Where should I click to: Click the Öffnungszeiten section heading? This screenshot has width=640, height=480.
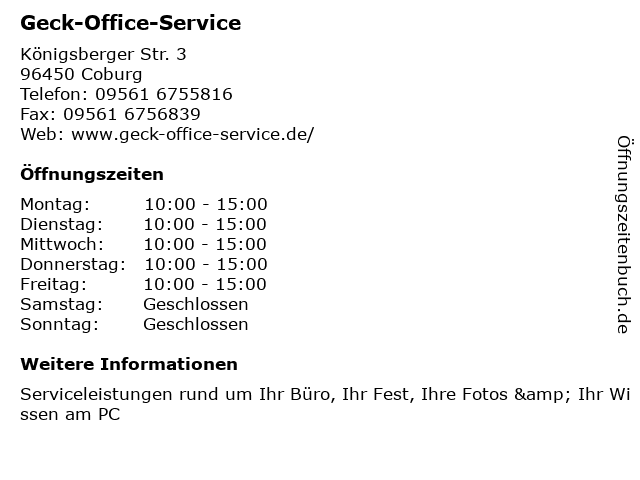pos(92,174)
